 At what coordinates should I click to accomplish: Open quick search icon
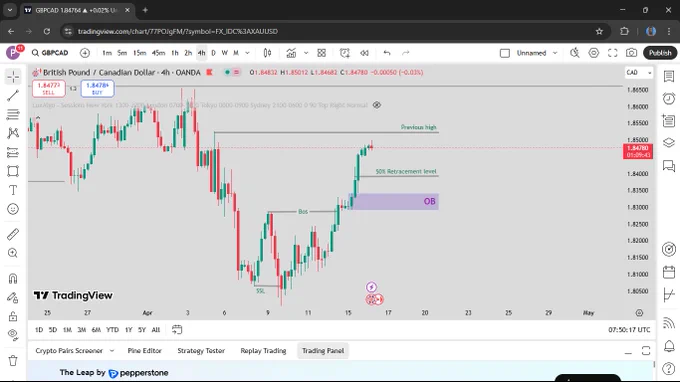click(575, 53)
